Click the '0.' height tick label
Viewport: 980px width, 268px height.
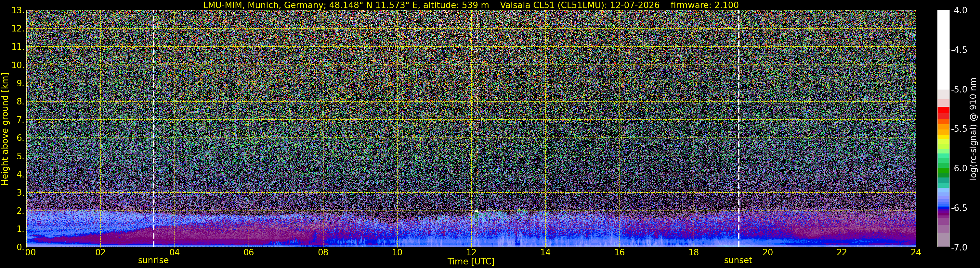(x=20, y=247)
